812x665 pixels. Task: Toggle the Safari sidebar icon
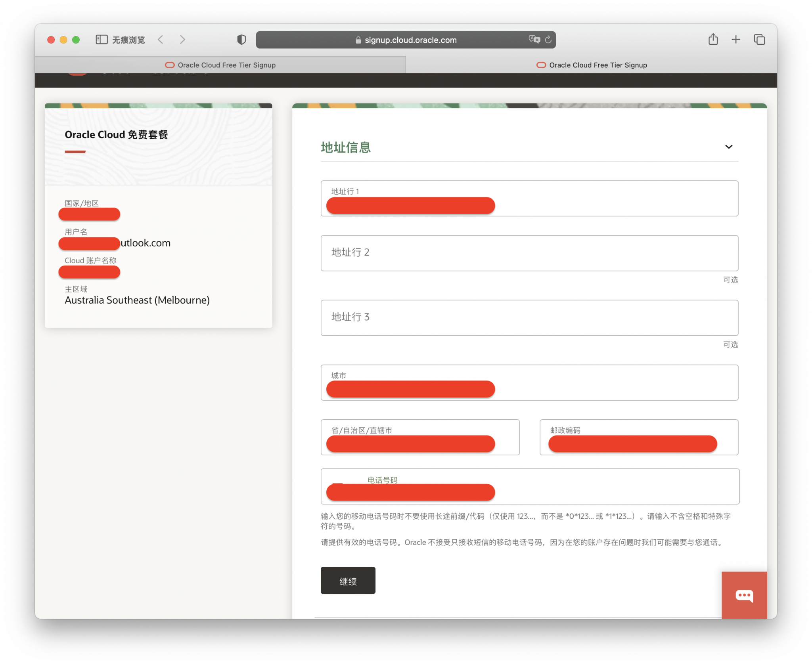pos(101,40)
